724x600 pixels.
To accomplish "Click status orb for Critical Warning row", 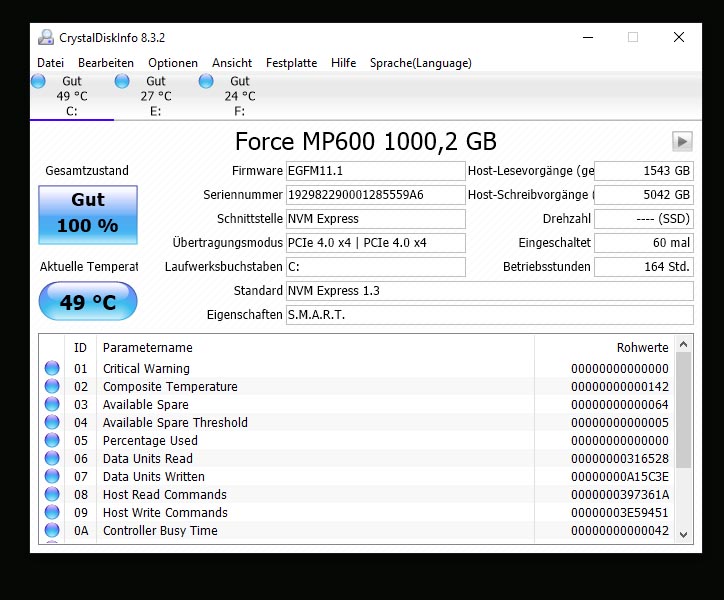I will click(52, 368).
